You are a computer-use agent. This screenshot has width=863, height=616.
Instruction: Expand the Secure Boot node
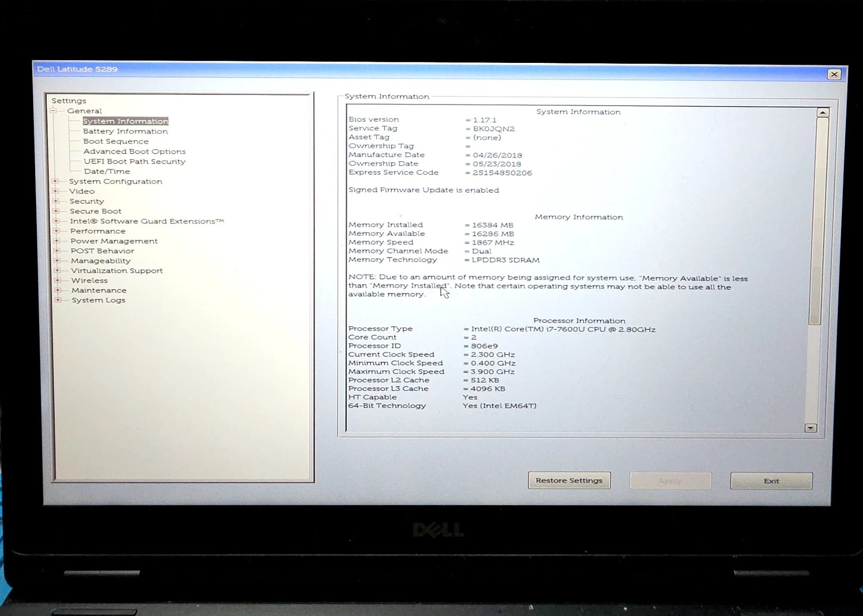[x=56, y=211]
